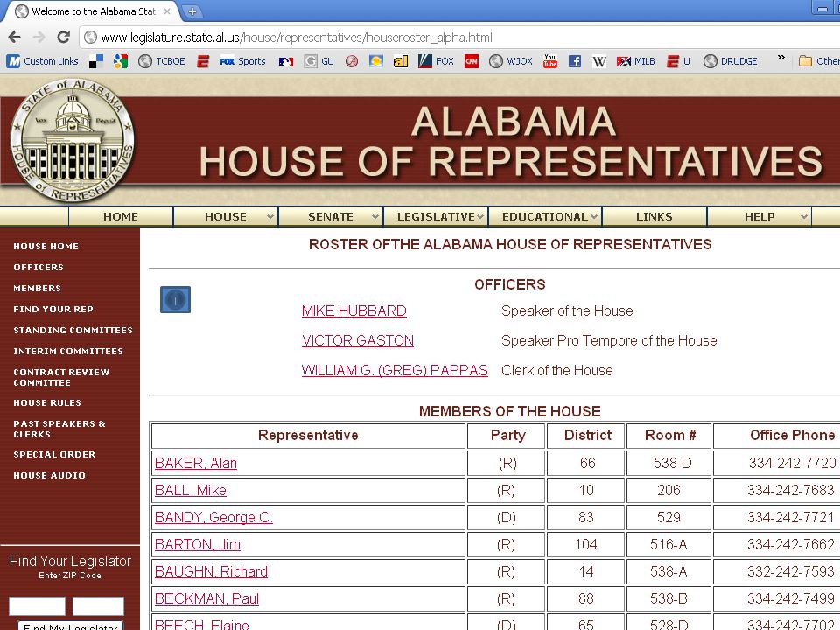Click office phone 334-242-7720
The height and width of the screenshot is (630, 840).
pyautogui.click(x=792, y=464)
